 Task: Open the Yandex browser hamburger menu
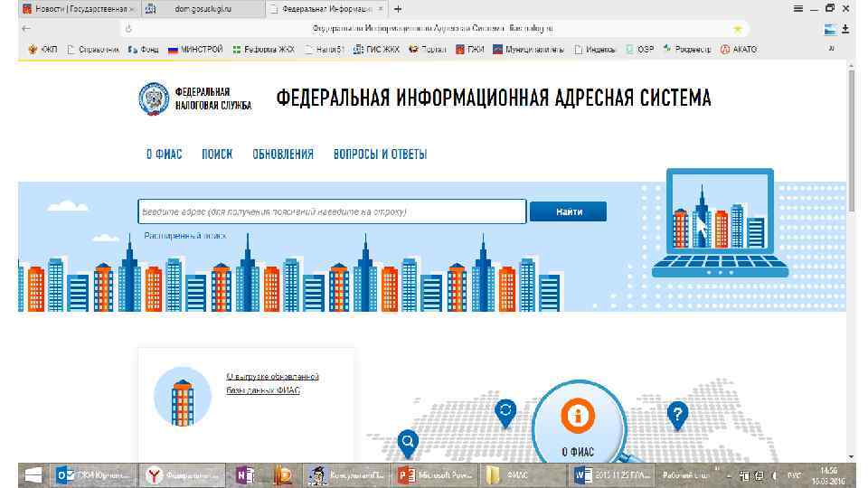click(797, 9)
